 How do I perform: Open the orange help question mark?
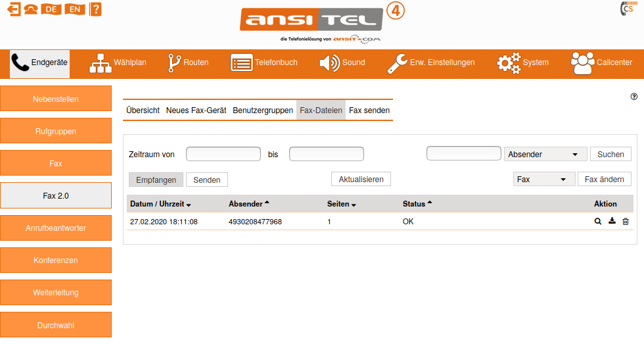(96, 9)
